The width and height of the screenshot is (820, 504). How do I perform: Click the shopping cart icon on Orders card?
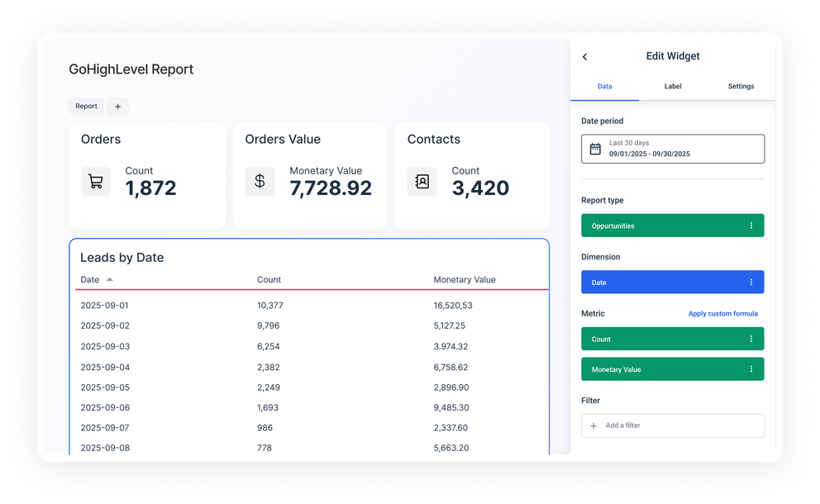click(x=95, y=181)
